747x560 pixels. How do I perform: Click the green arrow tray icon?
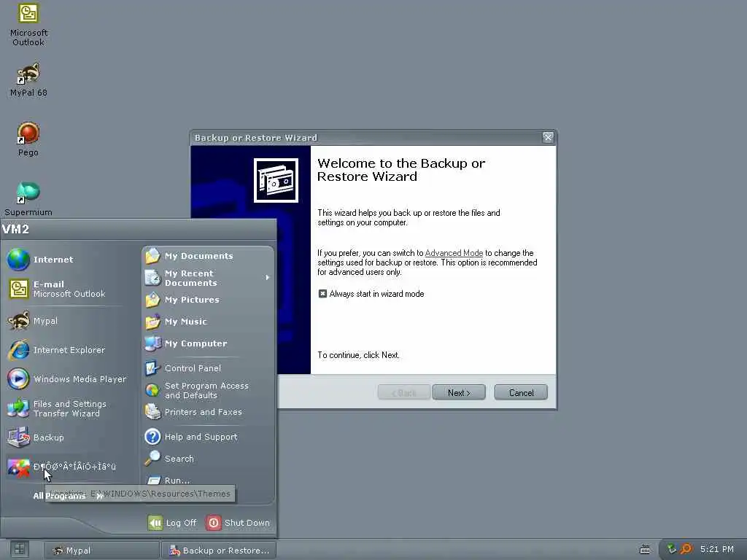[671, 549]
